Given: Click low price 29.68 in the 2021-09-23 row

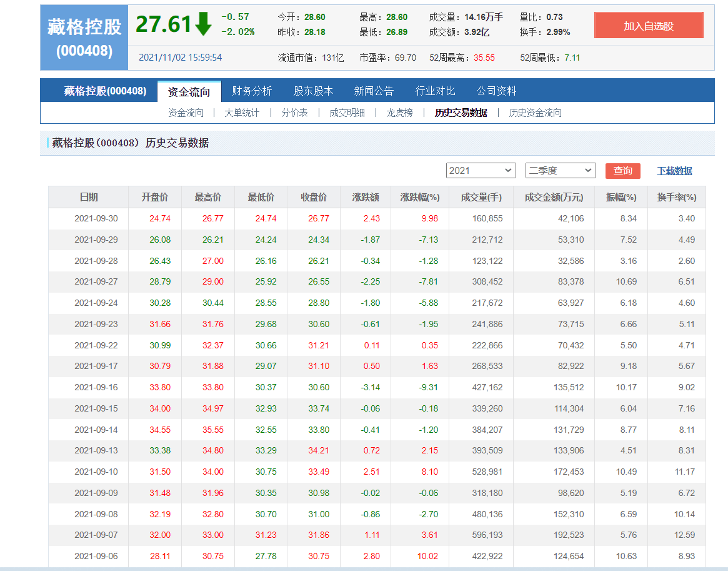Looking at the screenshot, I should pos(266,324).
